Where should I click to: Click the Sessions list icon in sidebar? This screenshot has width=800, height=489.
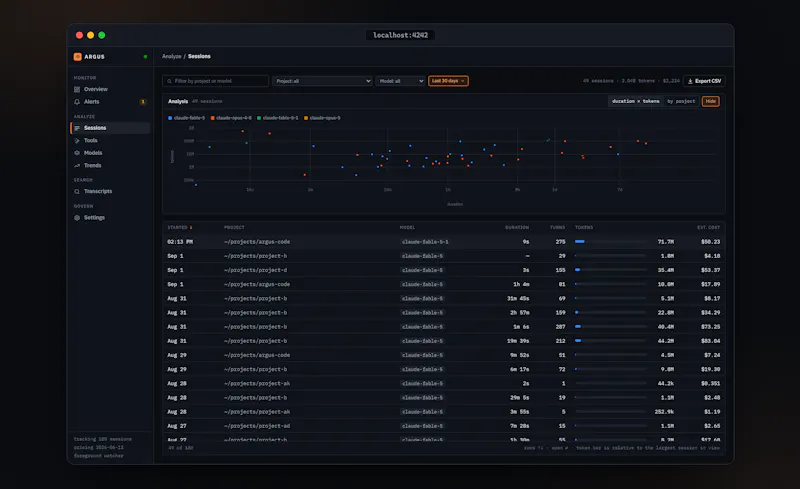click(x=77, y=128)
